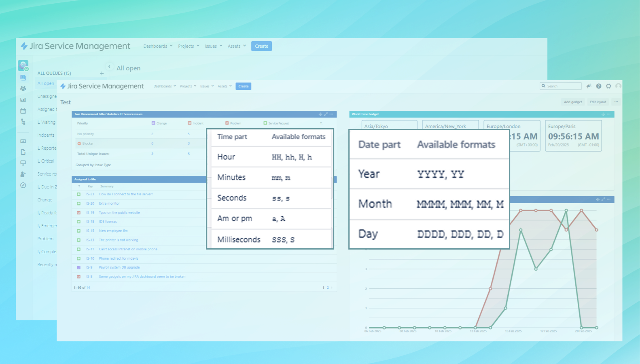
Task: Open the Issues dropdown in dashboard header
Action: coord(207,86)
